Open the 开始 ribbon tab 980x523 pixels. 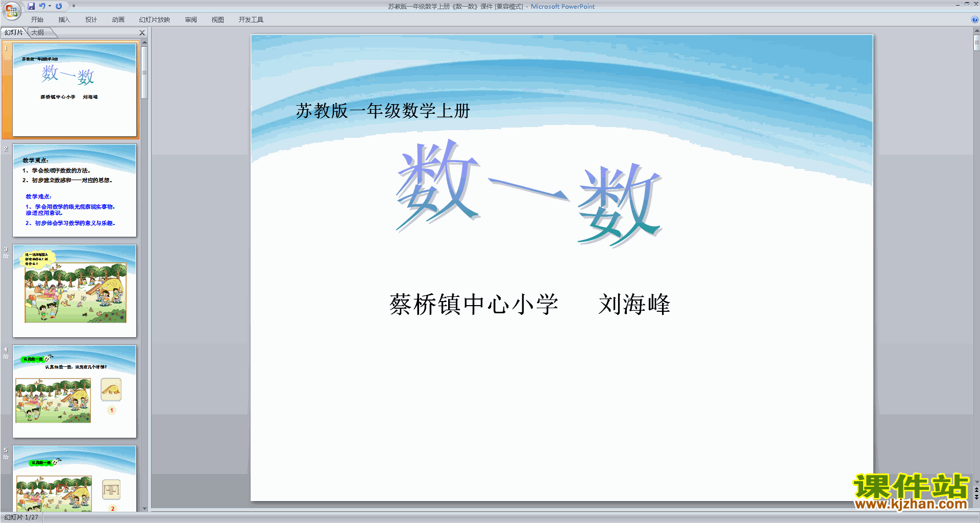coord(37,19)
